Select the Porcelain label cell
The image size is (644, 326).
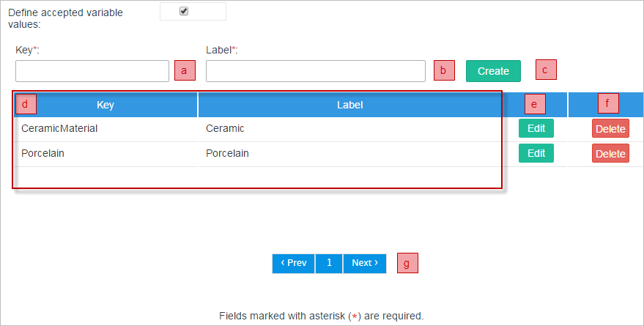tap(227, 153)
